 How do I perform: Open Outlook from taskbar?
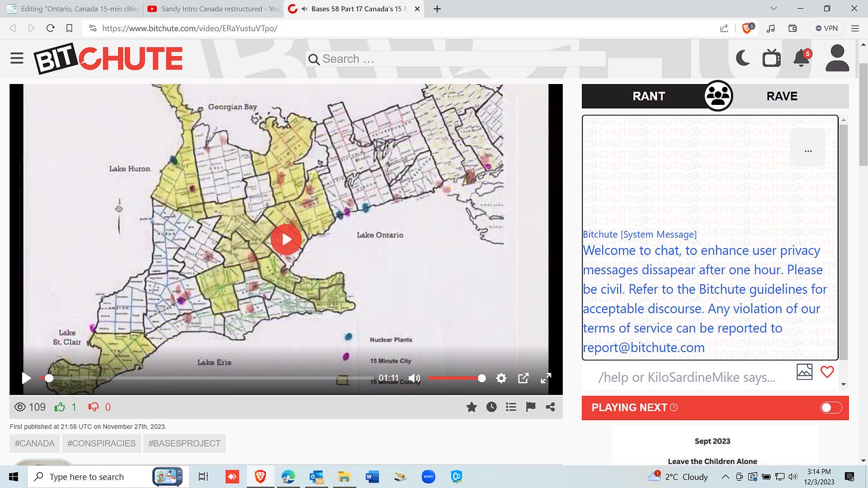pos(316,477)
